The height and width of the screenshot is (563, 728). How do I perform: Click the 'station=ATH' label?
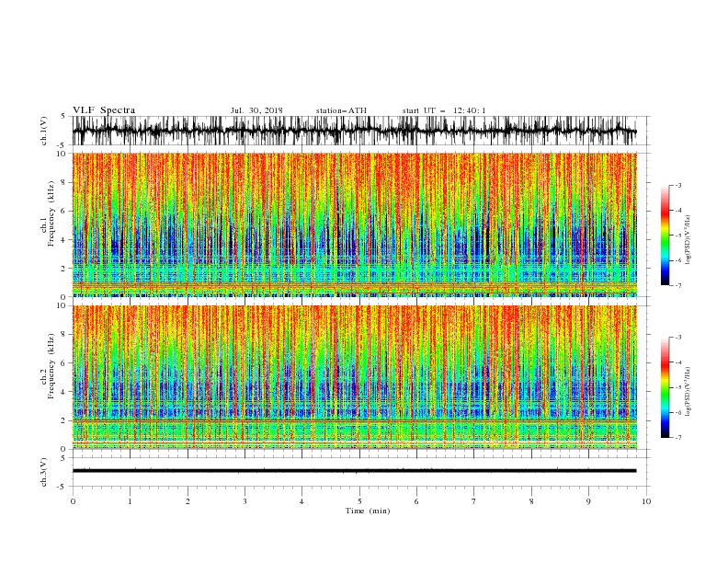[x=341, y=110]
